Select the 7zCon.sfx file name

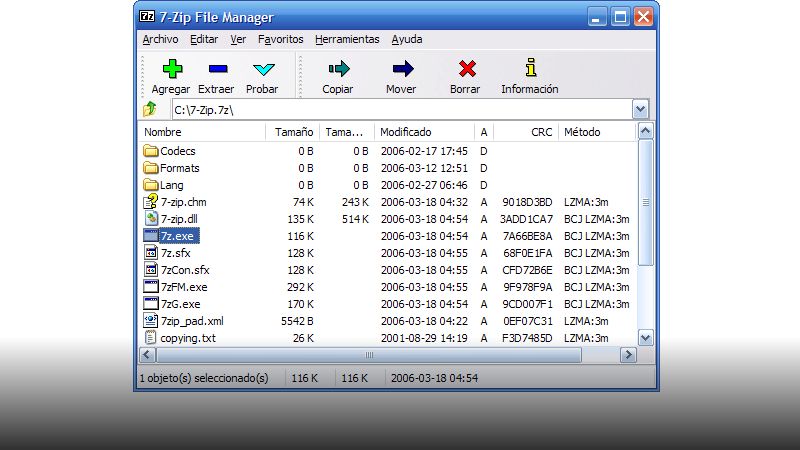(x=185, y=270)
